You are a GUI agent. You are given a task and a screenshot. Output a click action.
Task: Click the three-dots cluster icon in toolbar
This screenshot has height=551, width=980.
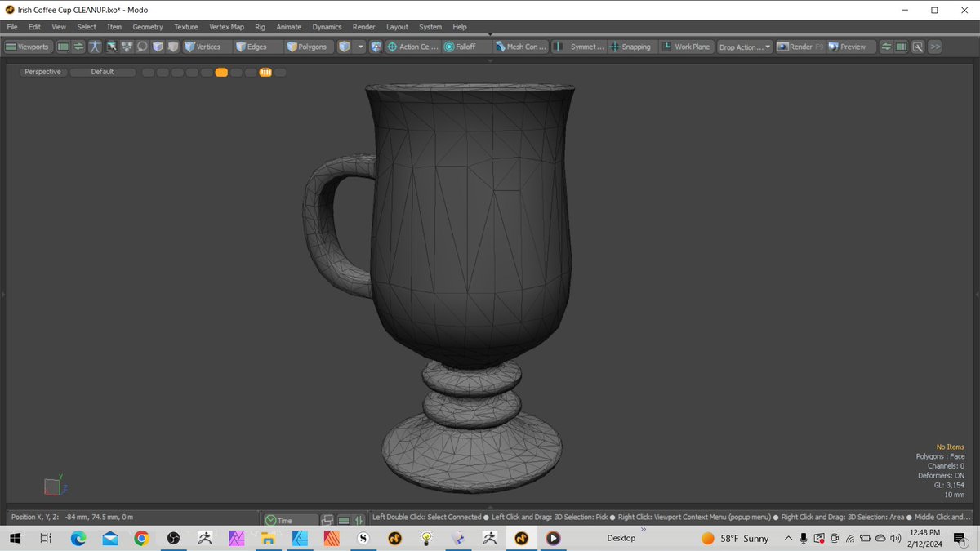(127, 47)
